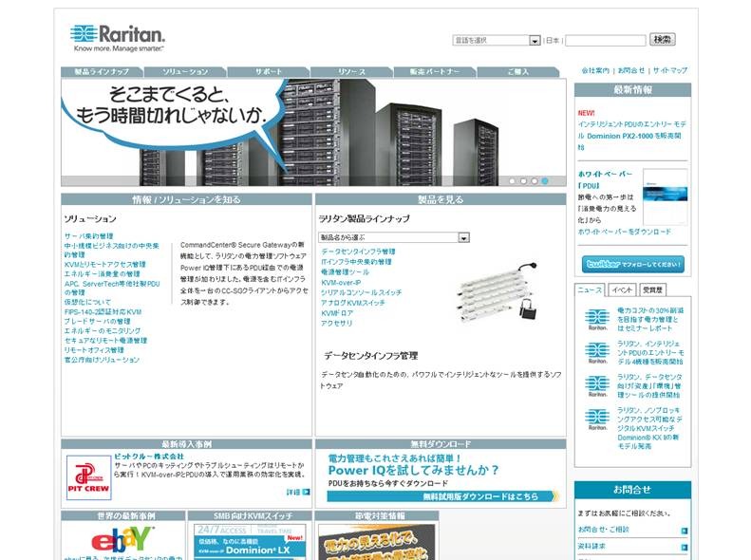Open the アナログKVMスイッチ link

tap(353, 303)
